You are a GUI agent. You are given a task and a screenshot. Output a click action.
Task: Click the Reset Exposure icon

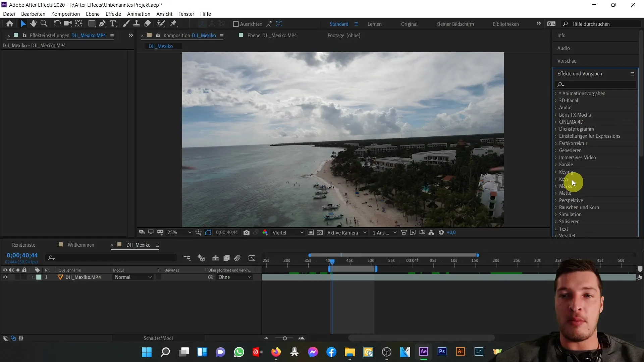(441, 233)
